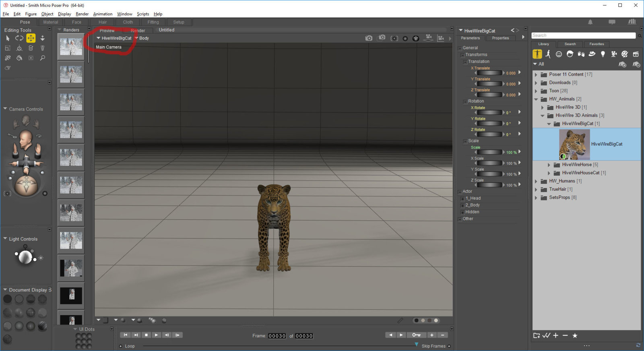Open the Render menu
This screenshot has width=644, height=351.
coord(82,14)
